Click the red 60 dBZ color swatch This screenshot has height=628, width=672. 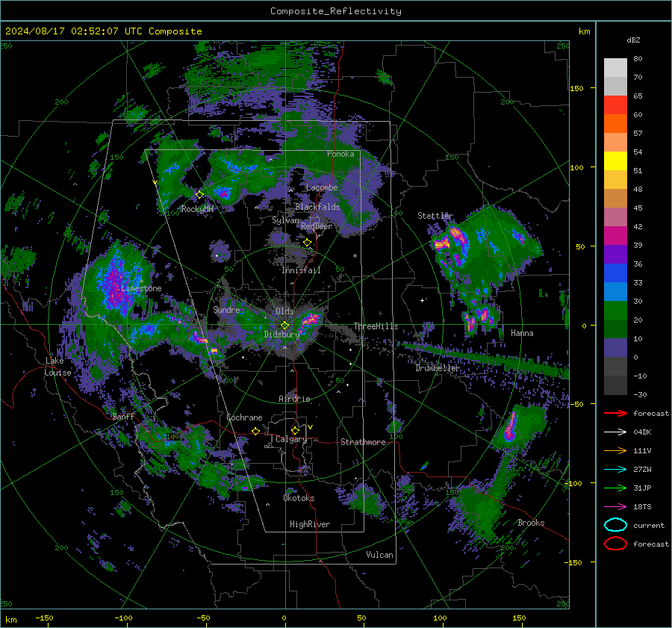(615, 105)
